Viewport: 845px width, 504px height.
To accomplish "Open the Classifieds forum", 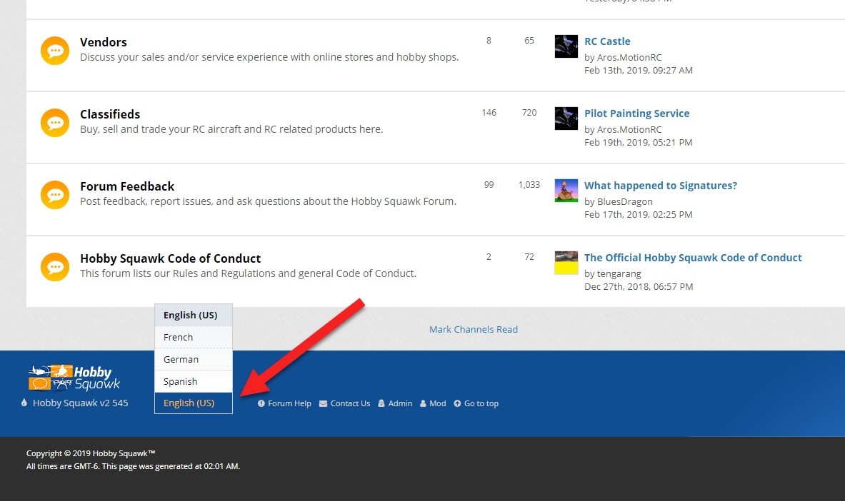I will pos(110,114).
